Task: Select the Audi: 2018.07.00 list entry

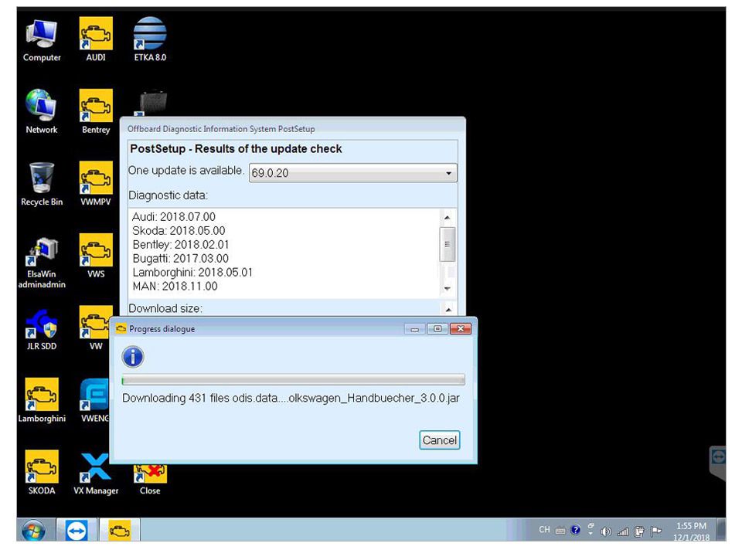Action: click(x=174, y=217)
